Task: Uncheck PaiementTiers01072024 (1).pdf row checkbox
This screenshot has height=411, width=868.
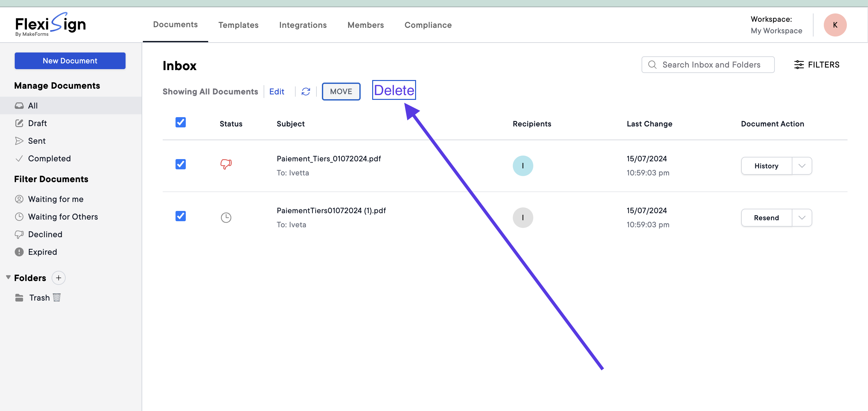Action: coord(181,216)
